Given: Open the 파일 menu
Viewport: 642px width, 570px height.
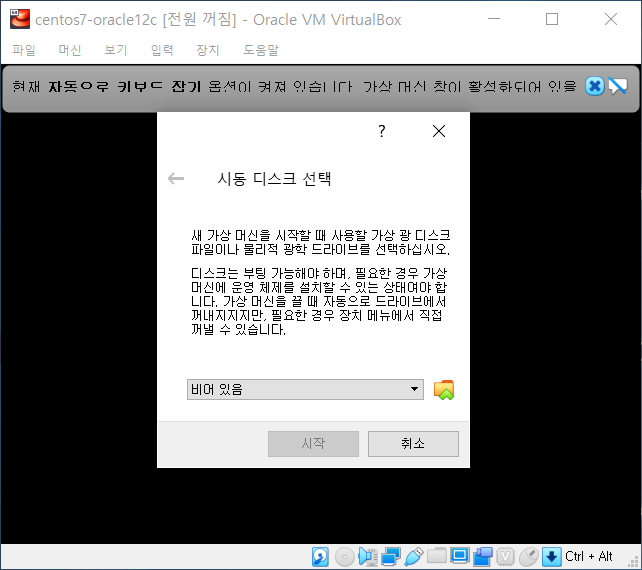Looking at the screenshot, I should [24, 50].
